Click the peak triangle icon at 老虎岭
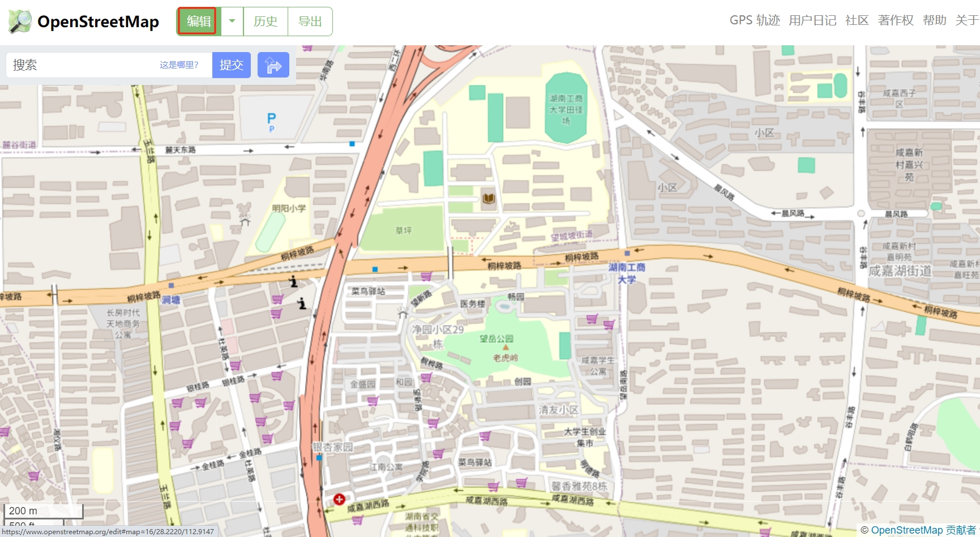The width and height of the screenshot is (980, 537). point(506,347)
